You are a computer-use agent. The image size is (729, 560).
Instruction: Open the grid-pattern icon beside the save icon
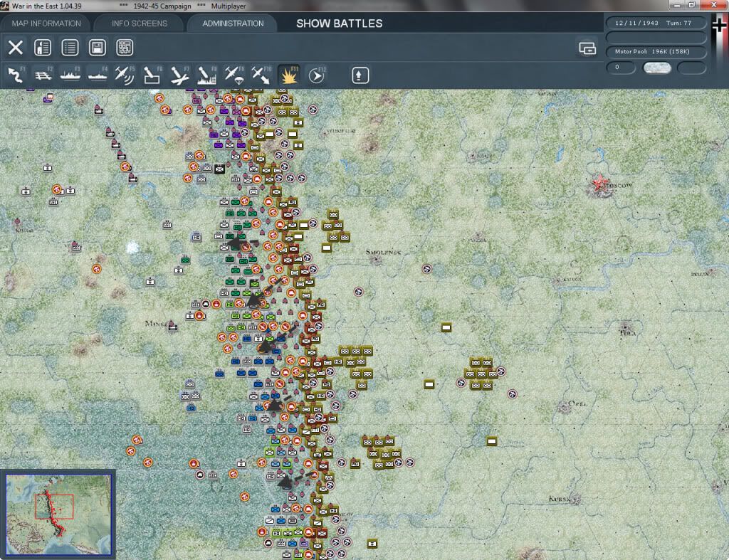click(125, 48)
